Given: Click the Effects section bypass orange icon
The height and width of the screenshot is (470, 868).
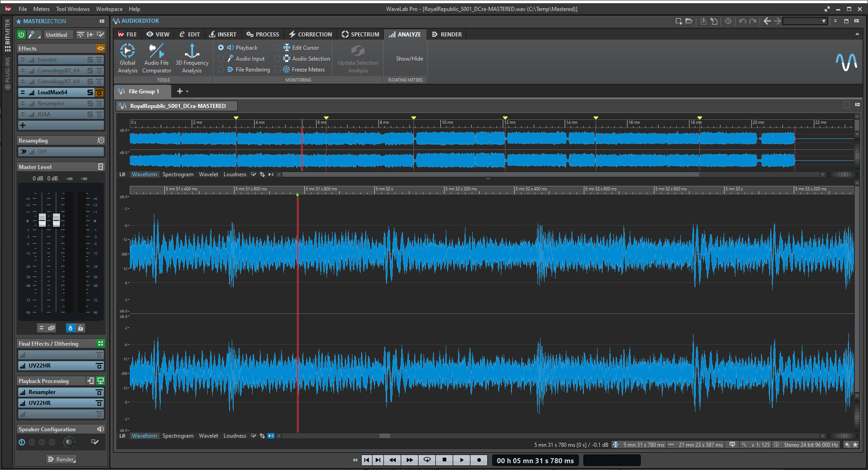Looking at the screenshot, I should pos(100,48).
